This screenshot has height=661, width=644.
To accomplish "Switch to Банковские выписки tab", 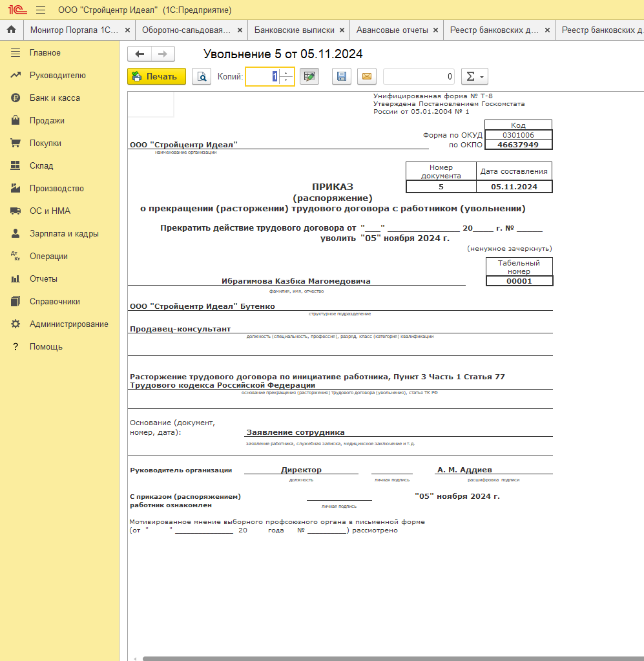I will (x=294, y=30).
